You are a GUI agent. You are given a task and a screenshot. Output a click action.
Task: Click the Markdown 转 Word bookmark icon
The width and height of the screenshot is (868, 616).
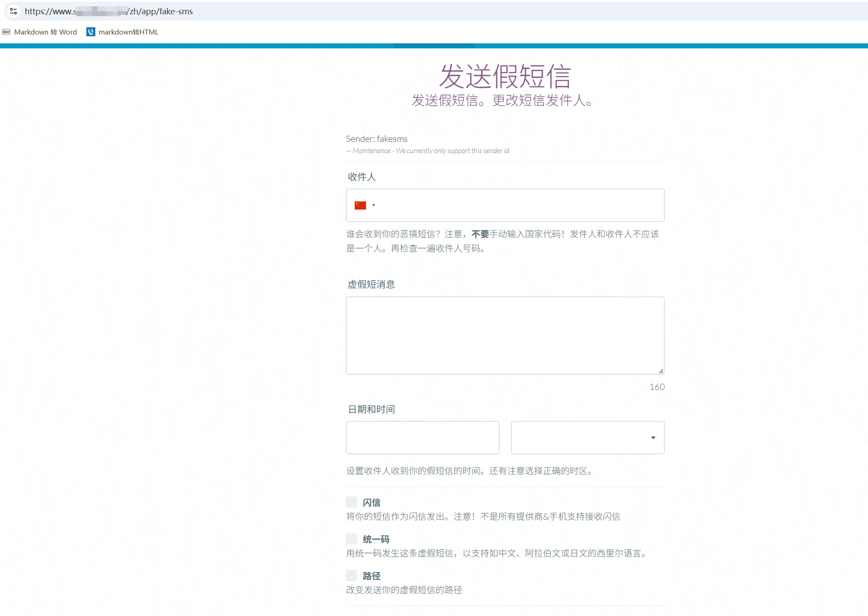[6, 32]
